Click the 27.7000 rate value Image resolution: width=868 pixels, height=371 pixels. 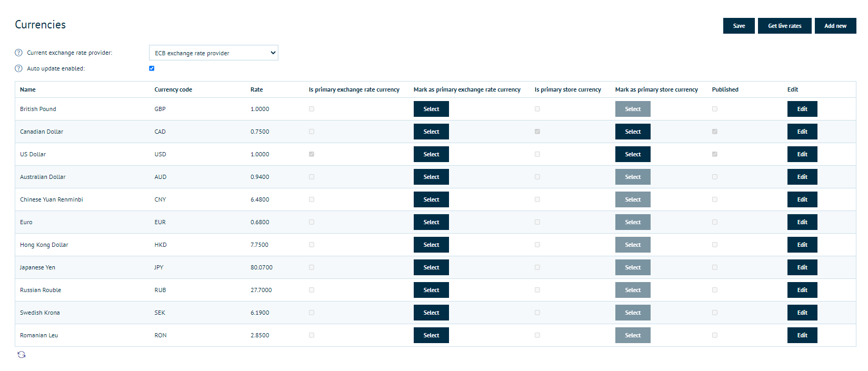[261, 290]
